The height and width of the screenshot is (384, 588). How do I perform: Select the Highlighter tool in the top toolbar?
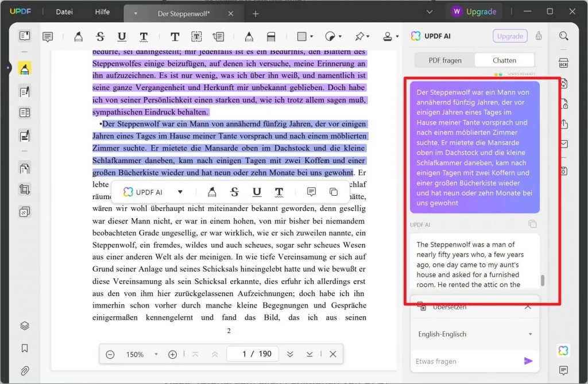pyautogui.click(x=78, y=36)
